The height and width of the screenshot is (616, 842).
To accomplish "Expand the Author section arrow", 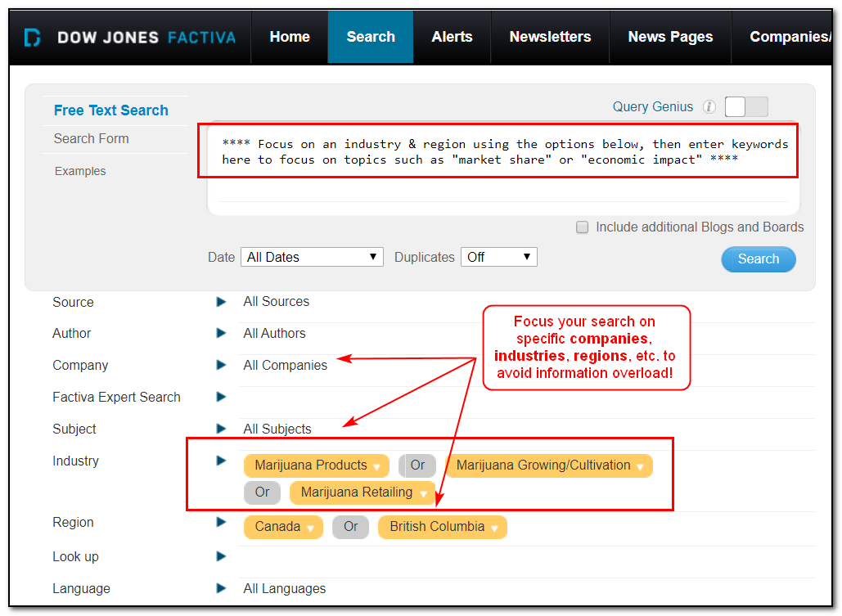I will (x=221, y=333).
